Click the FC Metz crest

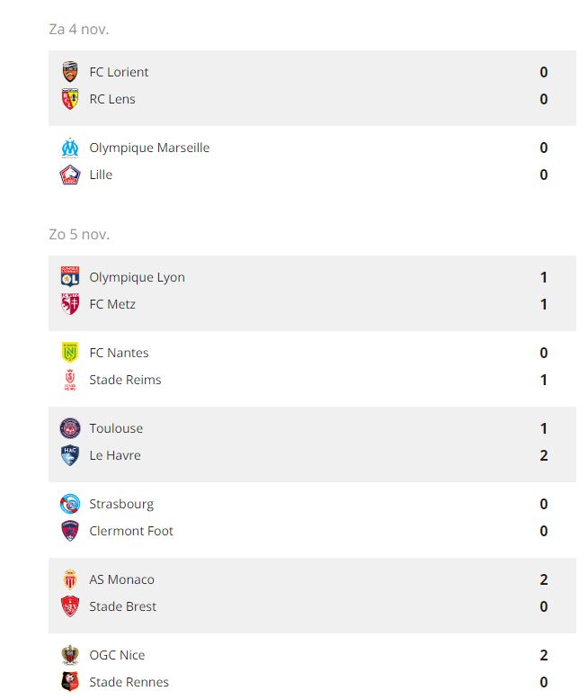click(70, 304)
